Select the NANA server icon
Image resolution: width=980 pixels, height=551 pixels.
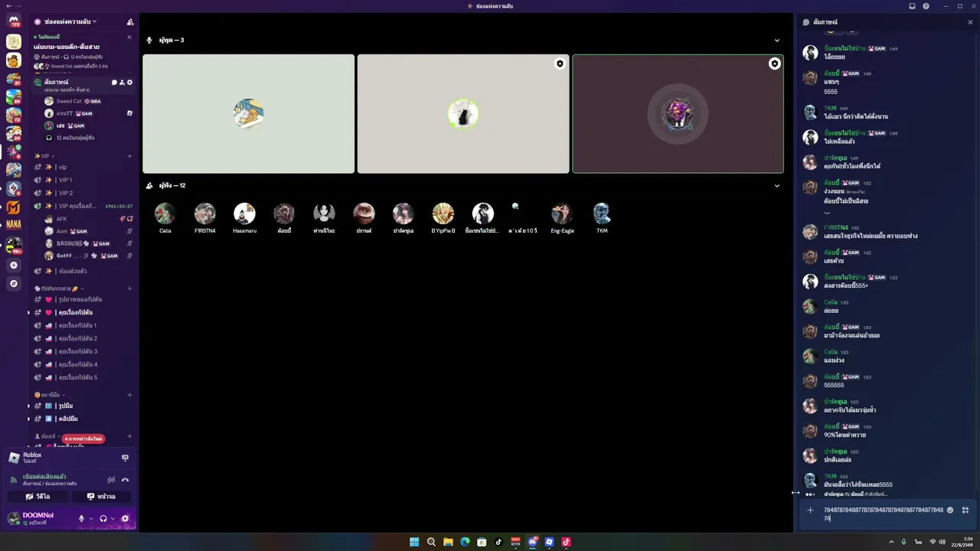[13, 225]
